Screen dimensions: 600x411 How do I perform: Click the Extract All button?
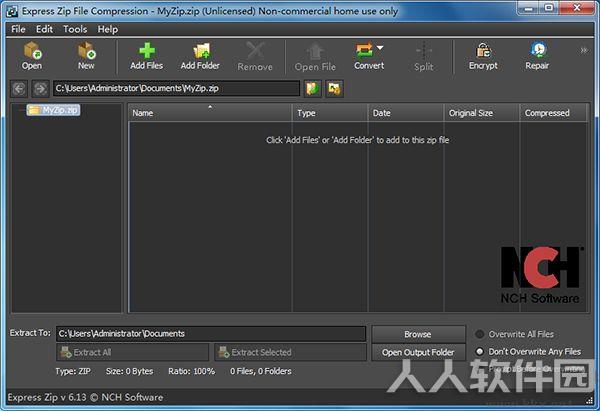[x=132, y=352]
